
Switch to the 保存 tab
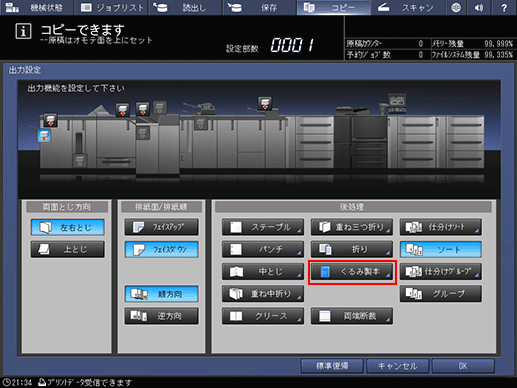[259, 7]
